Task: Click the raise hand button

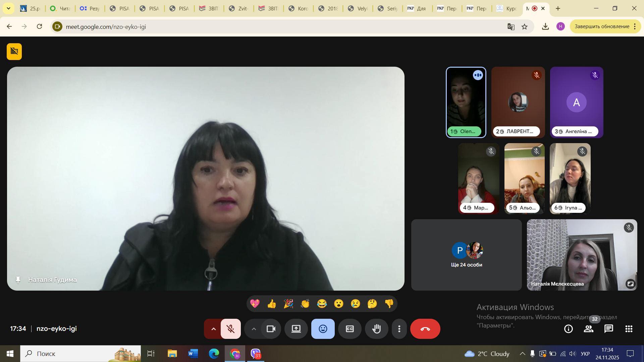Action: coord(376,329)
